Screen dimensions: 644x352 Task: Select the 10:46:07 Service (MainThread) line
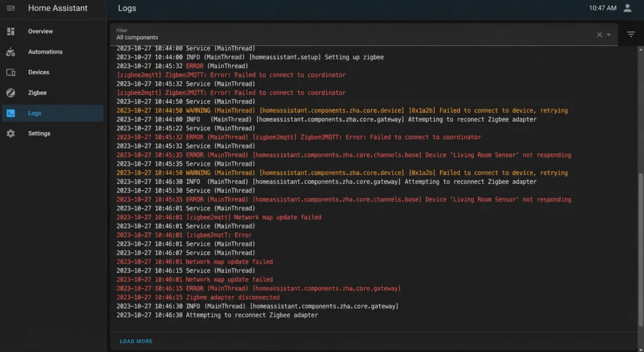click(x=186, y=253)
